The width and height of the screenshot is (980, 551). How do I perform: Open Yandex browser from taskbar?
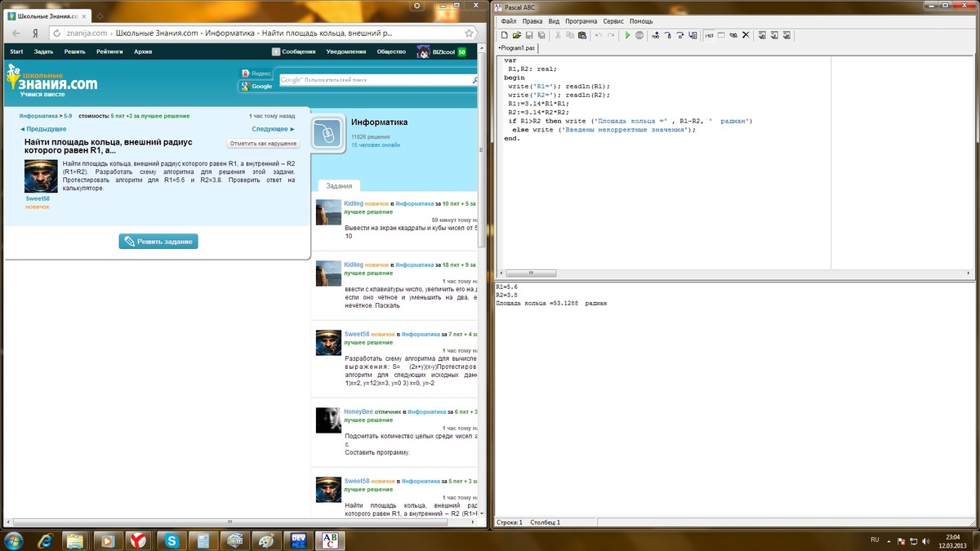coord(138,540)
